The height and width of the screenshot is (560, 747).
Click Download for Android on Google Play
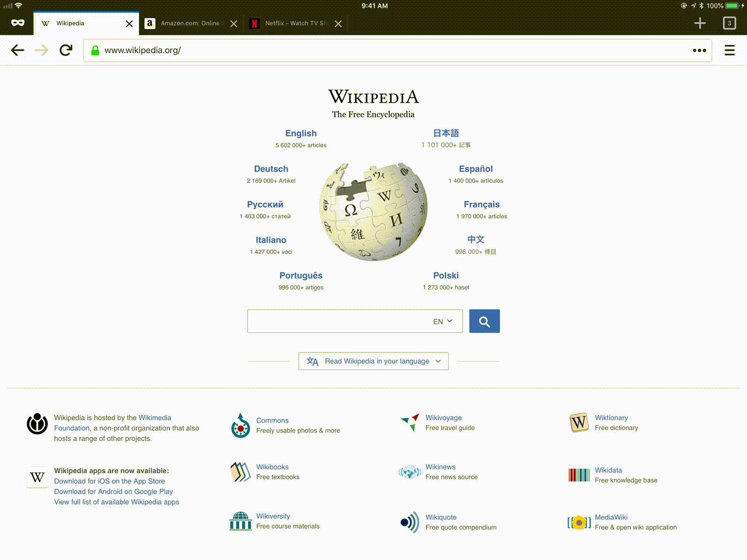tap(113, 491)
